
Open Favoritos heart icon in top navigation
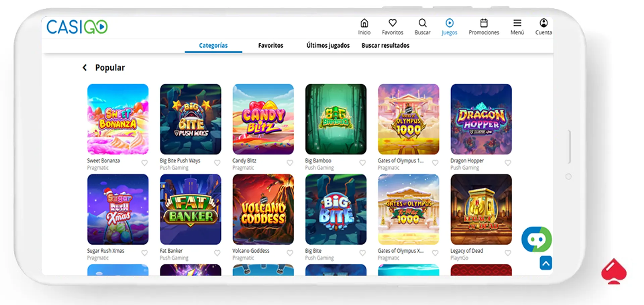(392, 23)
